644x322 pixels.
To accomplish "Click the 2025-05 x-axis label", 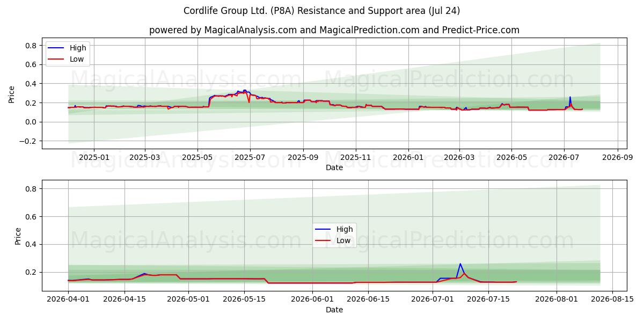I will 197,158.
